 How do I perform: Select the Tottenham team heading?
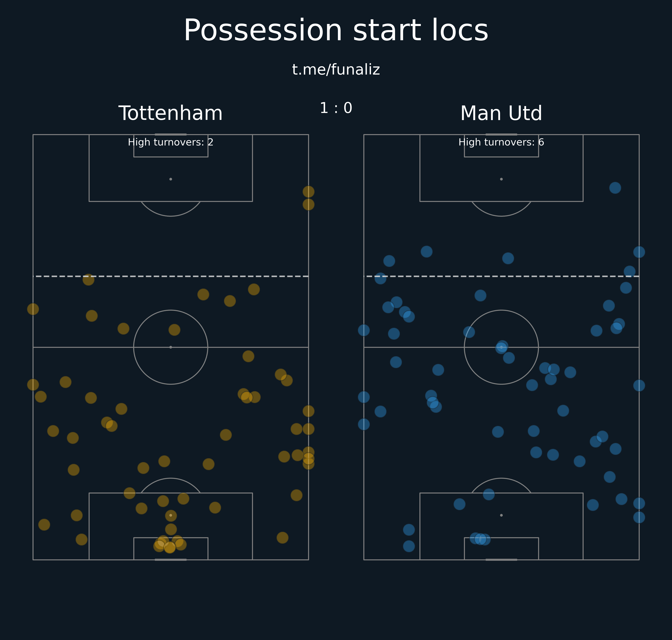point(170,113)
